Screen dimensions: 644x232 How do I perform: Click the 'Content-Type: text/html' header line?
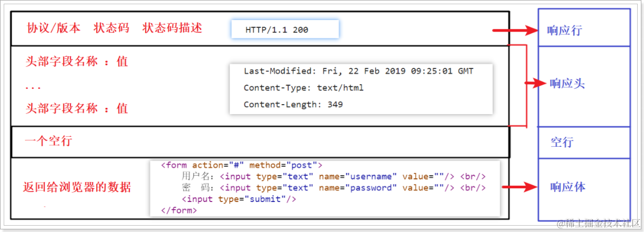(x=303, y=88)
